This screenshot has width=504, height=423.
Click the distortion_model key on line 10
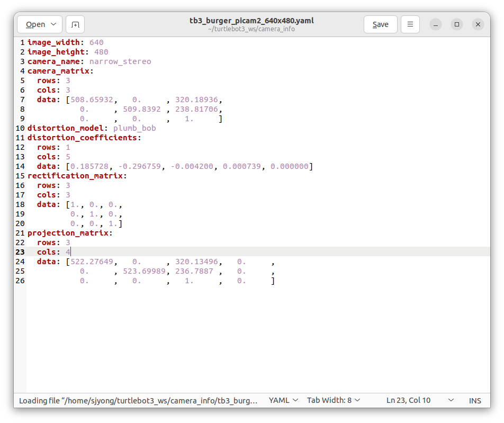pos(65,128)
